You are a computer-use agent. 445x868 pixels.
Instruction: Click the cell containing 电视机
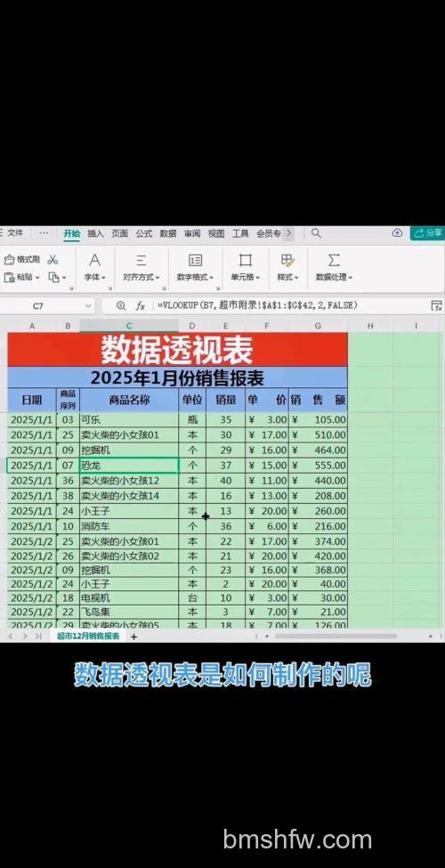pos(129,597)
